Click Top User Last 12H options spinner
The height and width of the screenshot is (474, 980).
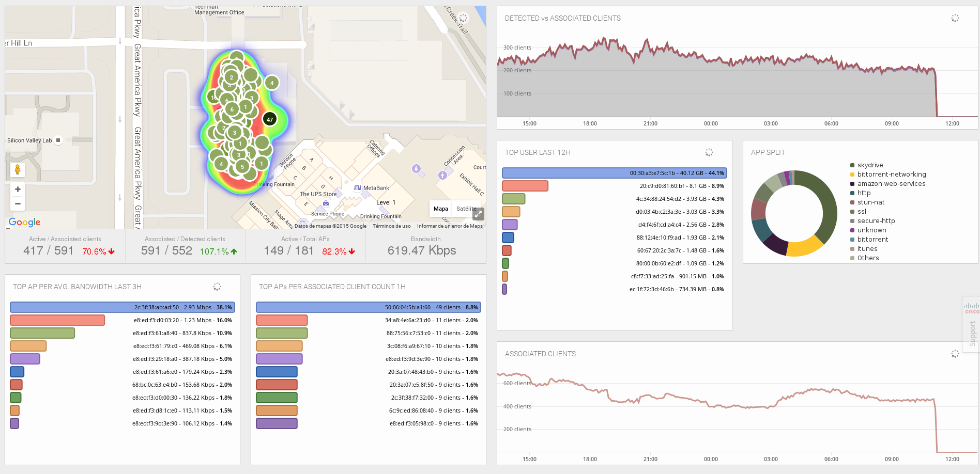(709, 152)
